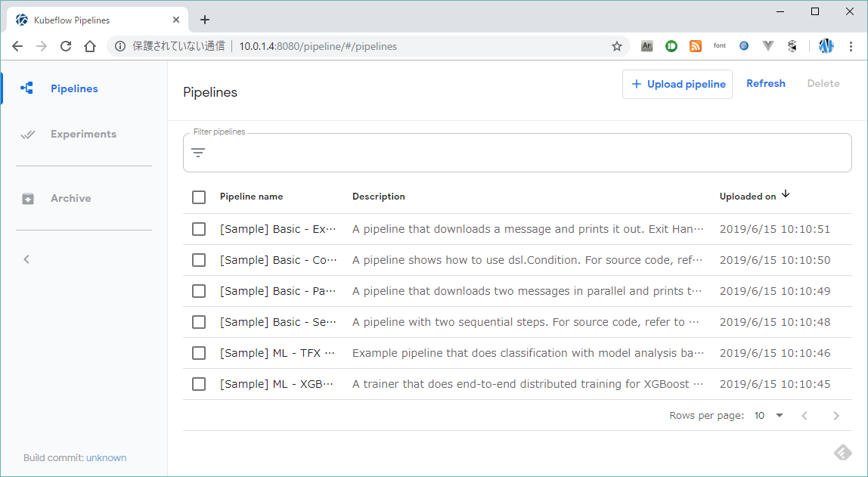Click the orange RSS feed extension icon
The width and height of the screenshot is (868, 477).
(x=696, y=46)
